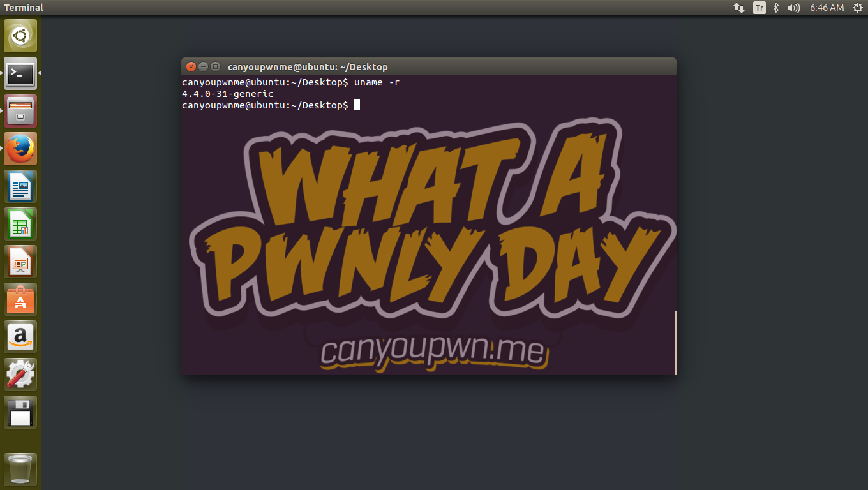Image resolution: width=868 pixels, height=490 pixels.
Task: Open the Trash bin
Action: pos(20,470)
